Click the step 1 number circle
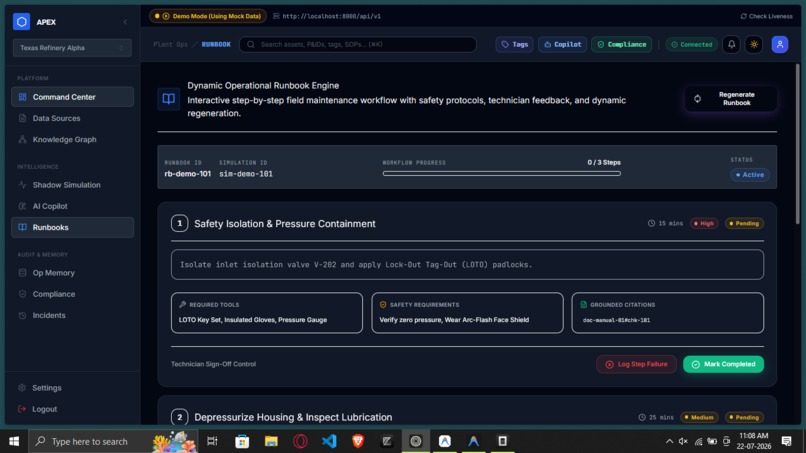The width and height of the screenshot is (806, 453). pyautogui.click(x=179, y=223)
